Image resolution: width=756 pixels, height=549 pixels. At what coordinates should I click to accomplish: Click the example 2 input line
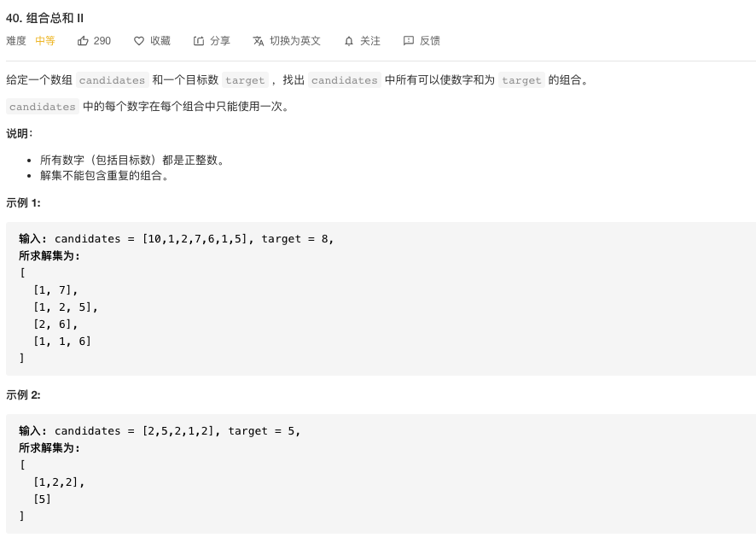[x=160, y=431]
